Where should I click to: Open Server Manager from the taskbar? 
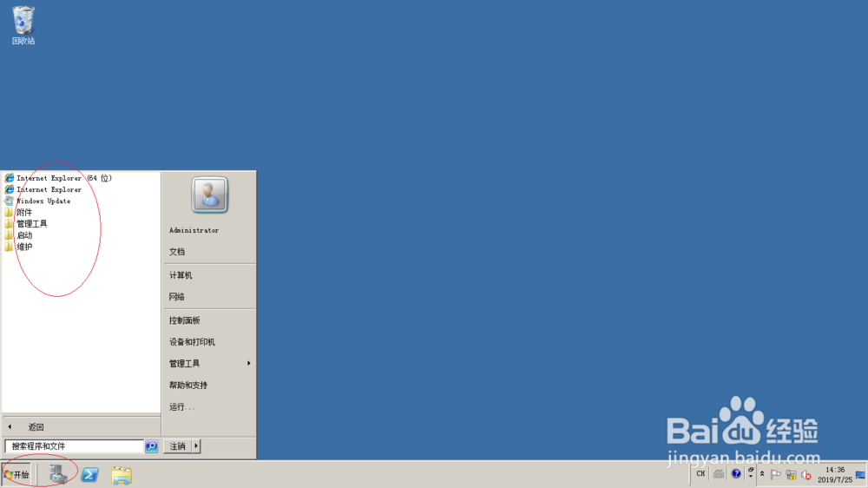click(x=58, y=475)
